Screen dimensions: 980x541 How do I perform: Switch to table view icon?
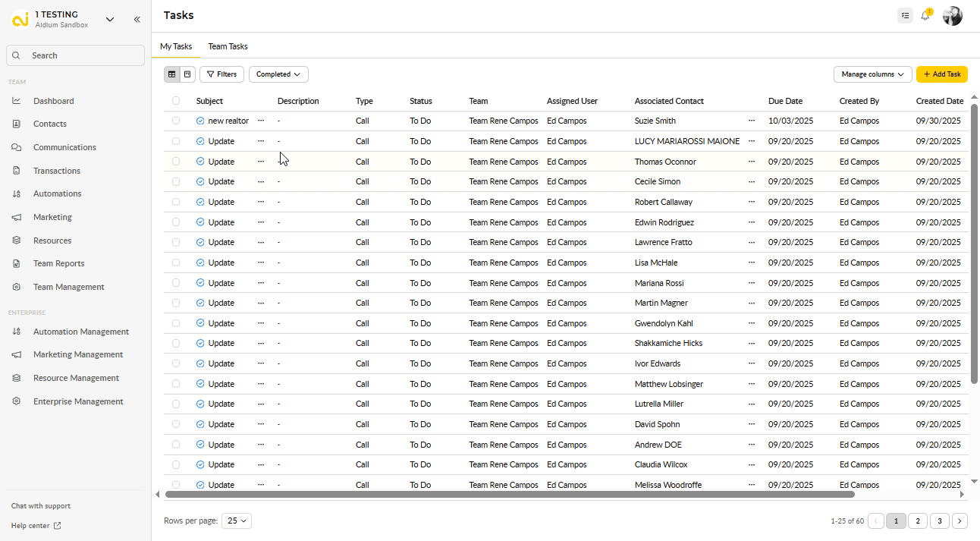tap(172, 74)
